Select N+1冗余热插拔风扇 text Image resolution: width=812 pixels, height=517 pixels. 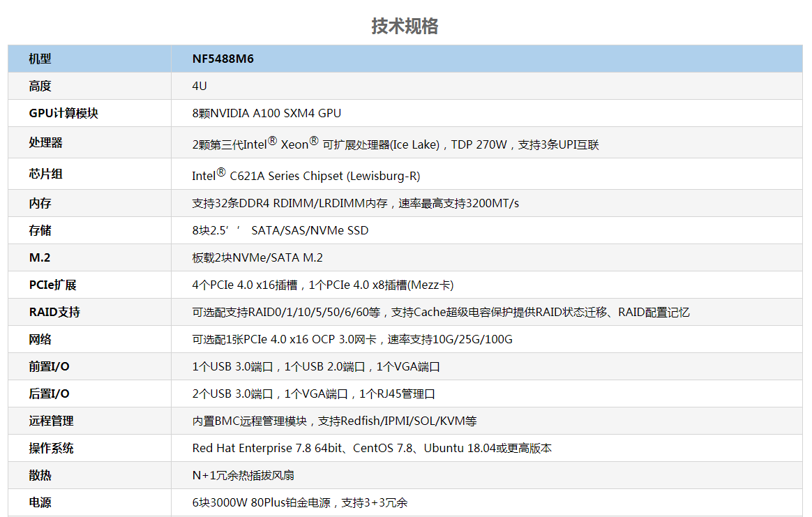243,476
